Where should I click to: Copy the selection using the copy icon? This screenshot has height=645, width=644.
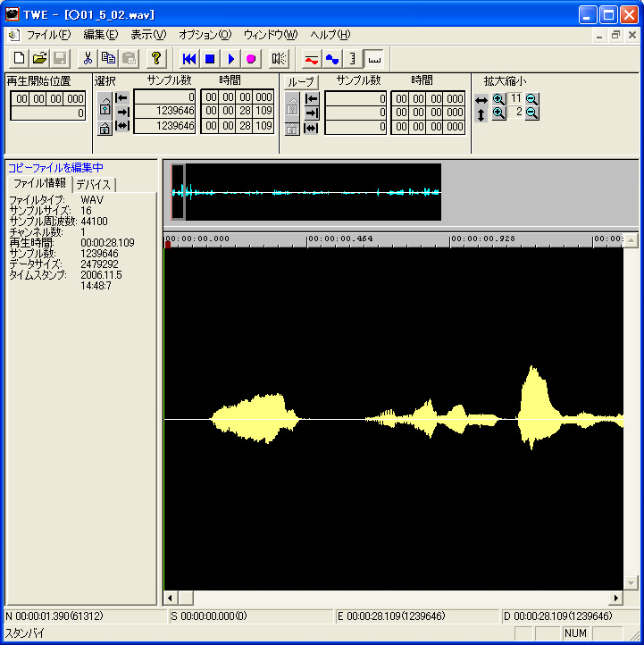point(108,59)
